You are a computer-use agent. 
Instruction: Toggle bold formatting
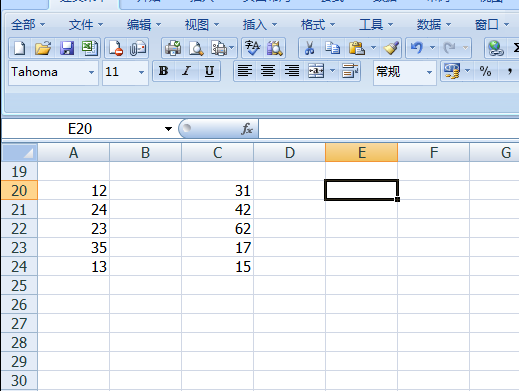pos(163,71)
